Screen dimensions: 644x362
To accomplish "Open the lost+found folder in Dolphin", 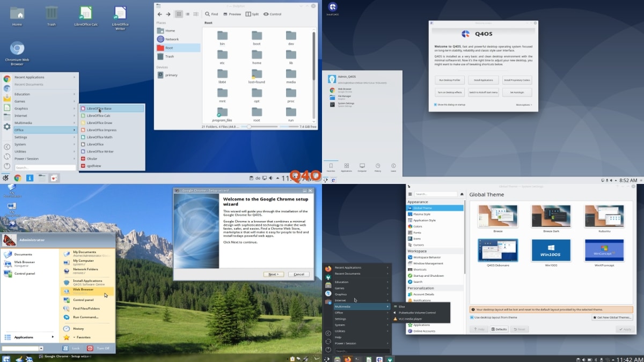I will tap(257, 76).
